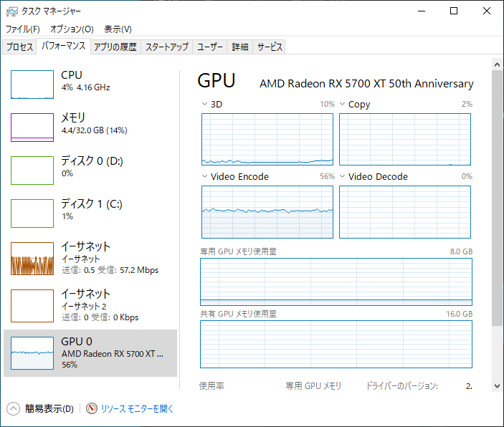Click the 'ディスク 1 (C:)' label
The width and height of the screenshot is (504, 427).
[x=92, y=203]
